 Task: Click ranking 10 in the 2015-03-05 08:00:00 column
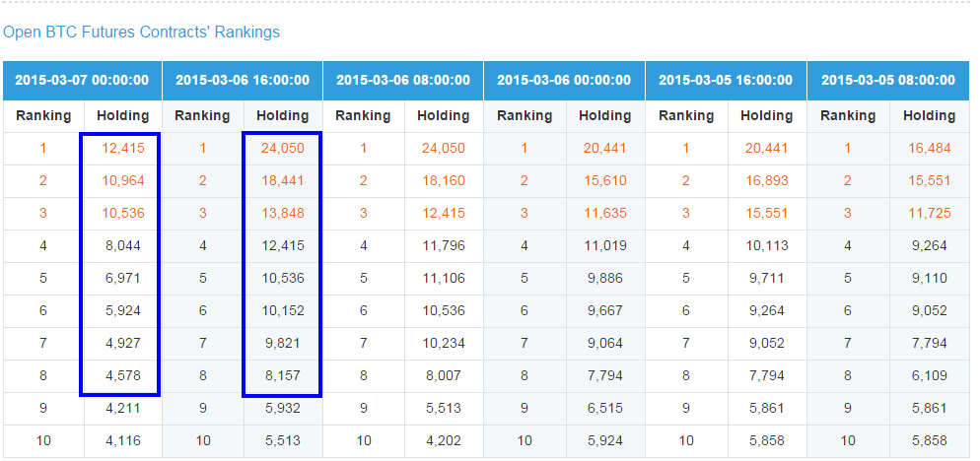click(848, 440)
